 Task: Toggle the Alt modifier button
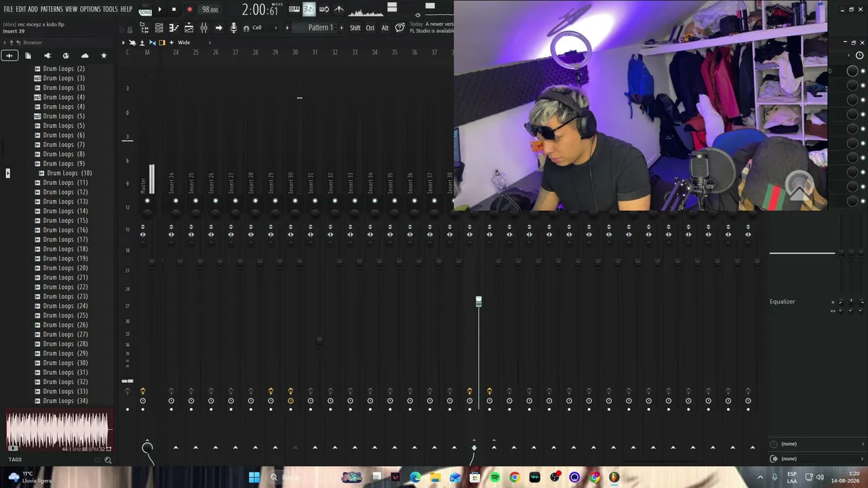[x=385, y=28]
